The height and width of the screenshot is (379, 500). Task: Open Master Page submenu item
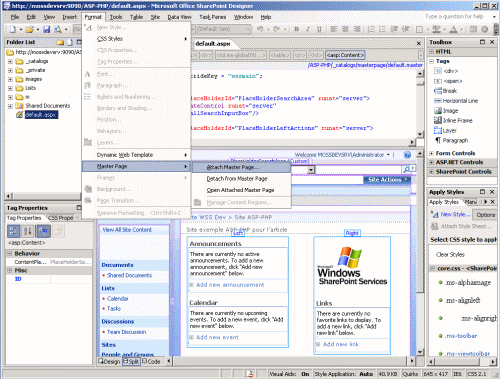(x=136, y=166)
